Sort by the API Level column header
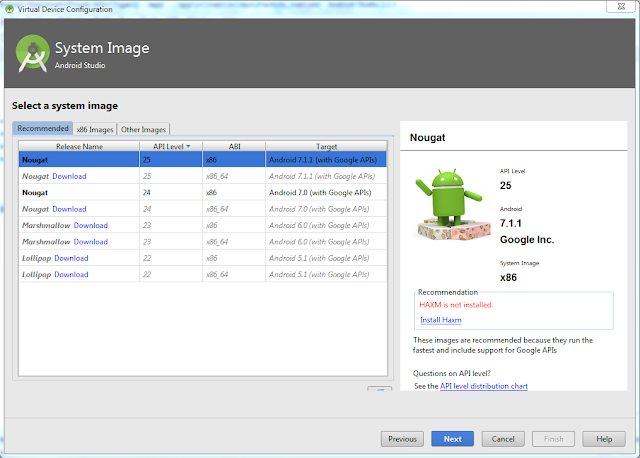This screenshot has height=458, width=640. click(171, 146)
